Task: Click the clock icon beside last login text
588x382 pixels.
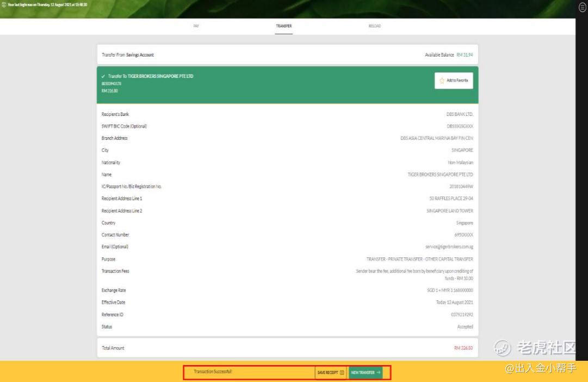Action: 4,5
